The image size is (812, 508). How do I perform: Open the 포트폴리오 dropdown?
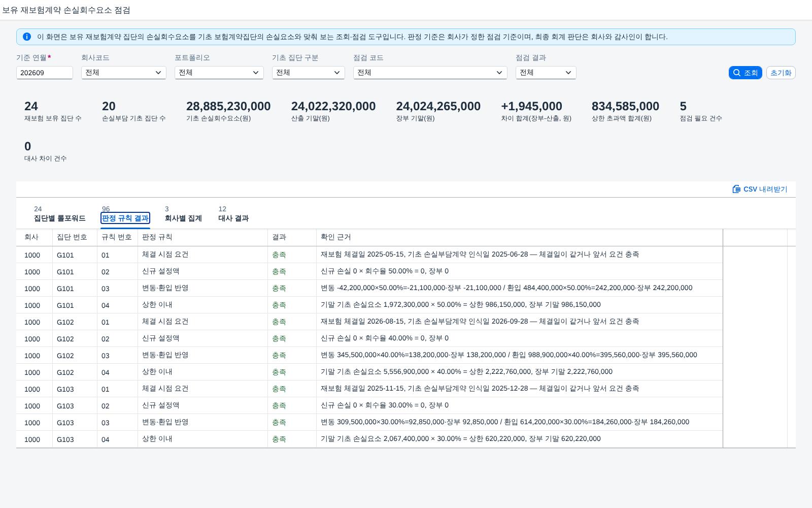tap(219, 73)
